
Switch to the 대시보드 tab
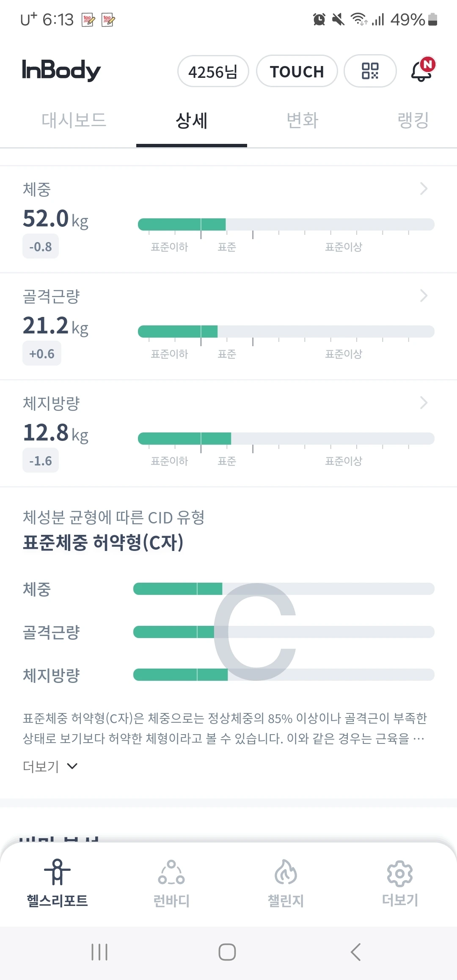pos(74,121)
